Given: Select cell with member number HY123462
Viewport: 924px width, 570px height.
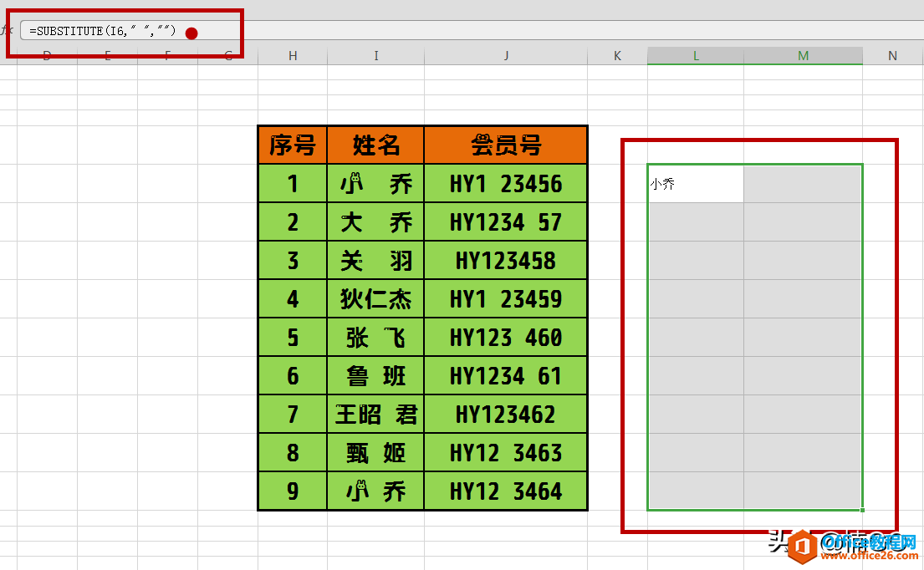Looking at the screenshot, I should 506,415.
